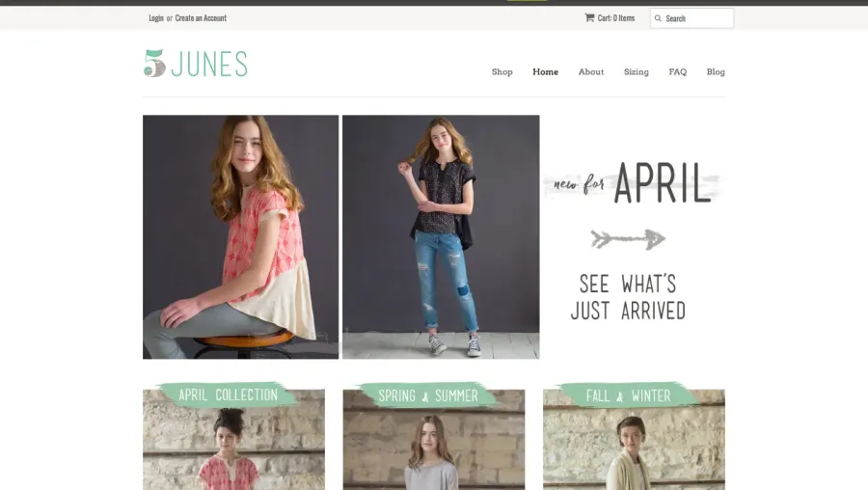Open Create an Account link
868x490 pixels.
point(201,17)
